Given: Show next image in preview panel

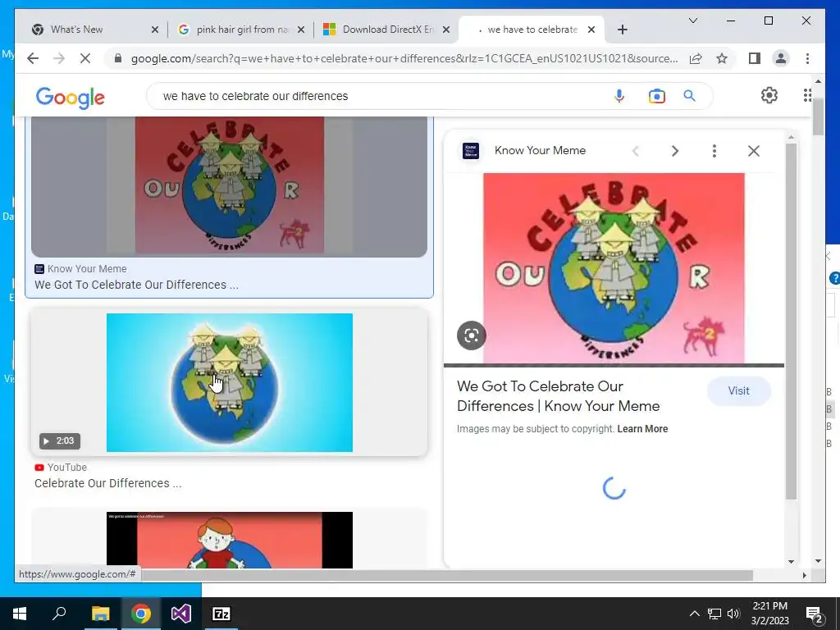Looking at the screenshot, I should pyautogui.click(x=674, y=151).
